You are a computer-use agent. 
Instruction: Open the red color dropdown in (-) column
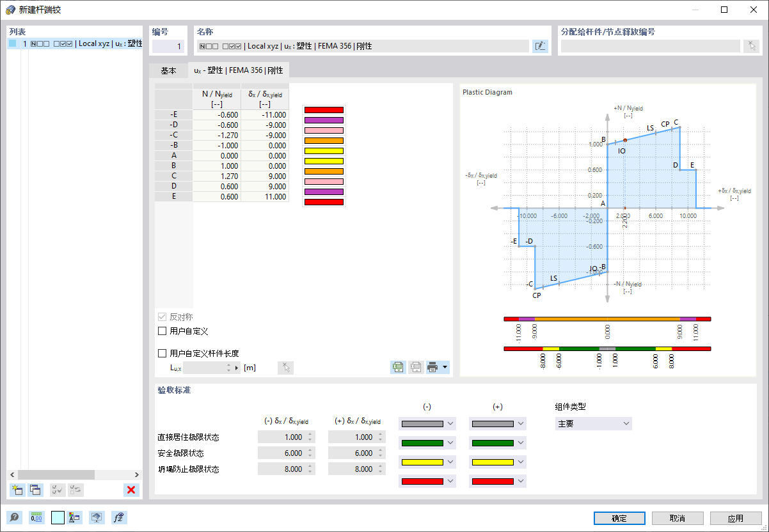pos(427,481)
